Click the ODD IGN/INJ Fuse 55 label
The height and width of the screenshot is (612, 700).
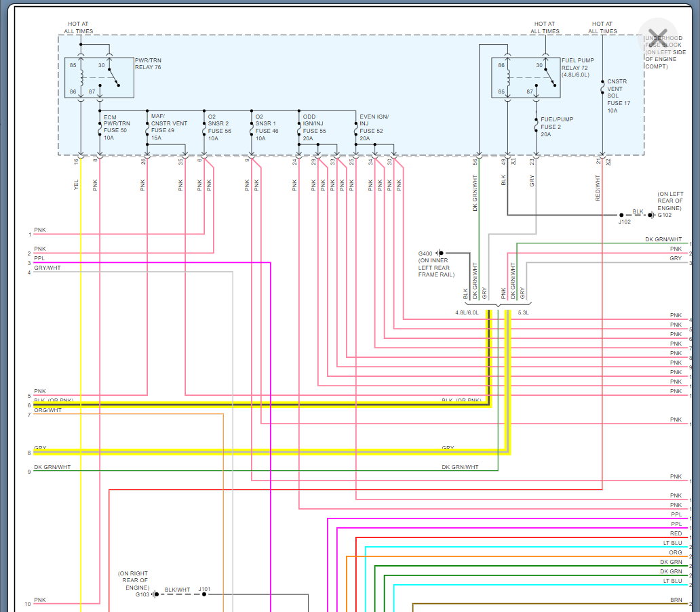[x=315, y=127]
